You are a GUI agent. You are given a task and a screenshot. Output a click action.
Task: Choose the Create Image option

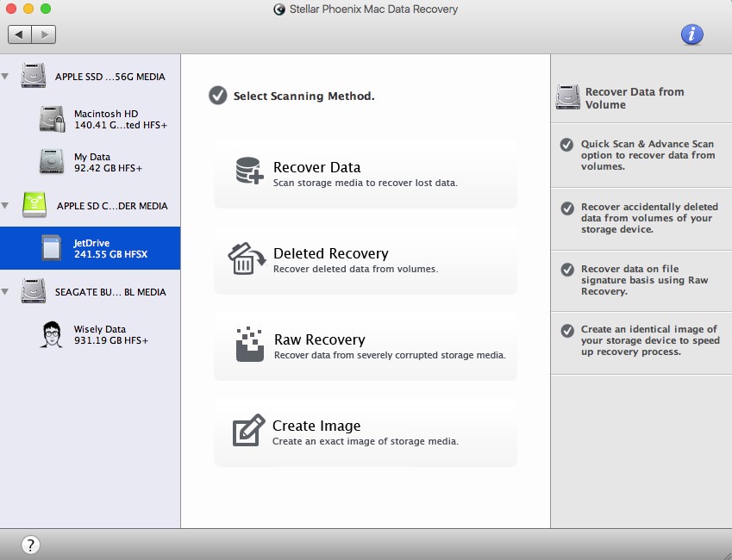[x=366, y=432]
